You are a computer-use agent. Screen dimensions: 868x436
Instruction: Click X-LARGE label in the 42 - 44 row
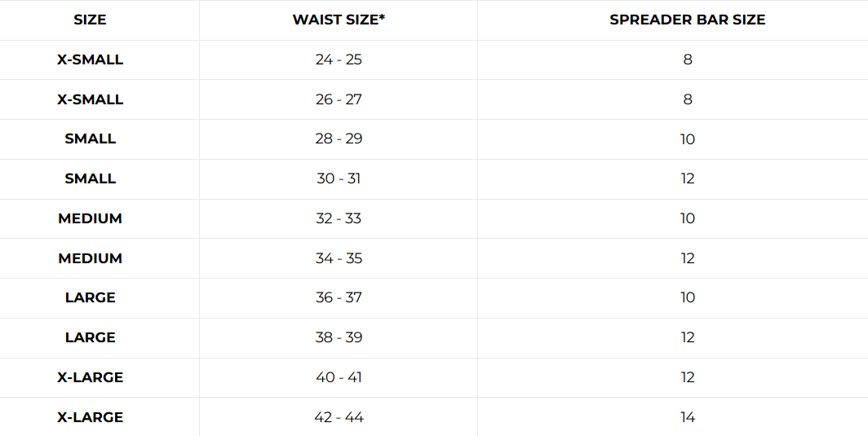[90, 417]
